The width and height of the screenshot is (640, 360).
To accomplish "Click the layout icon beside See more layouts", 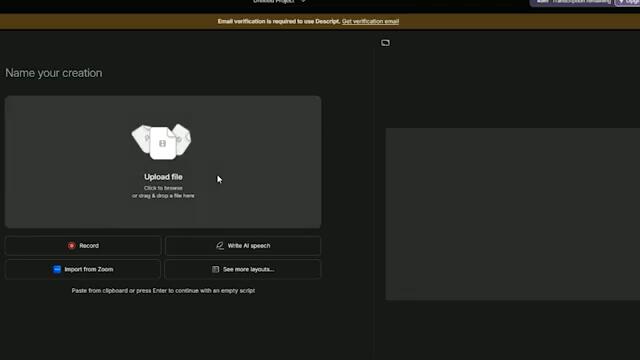I will [216, 269].
